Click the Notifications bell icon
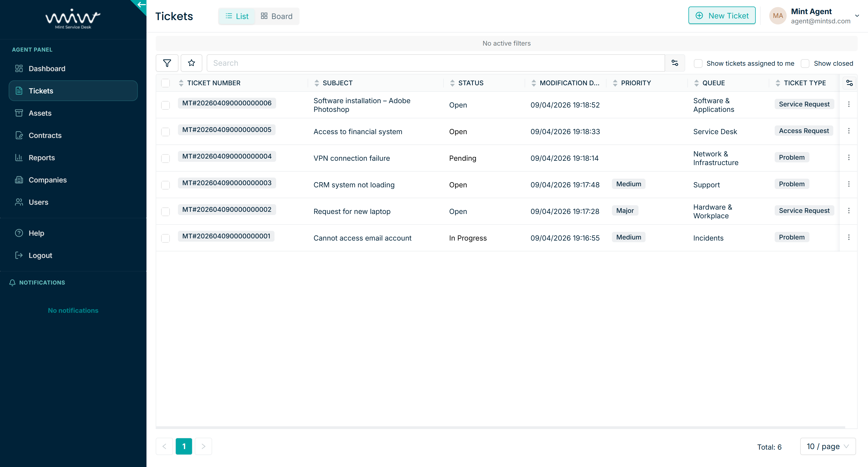 pyautogui.click(x=12, y=283)
